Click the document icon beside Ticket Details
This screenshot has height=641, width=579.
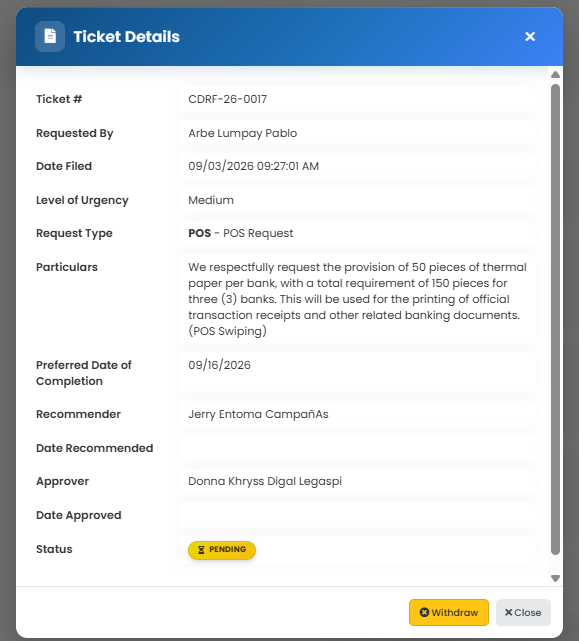50,36
